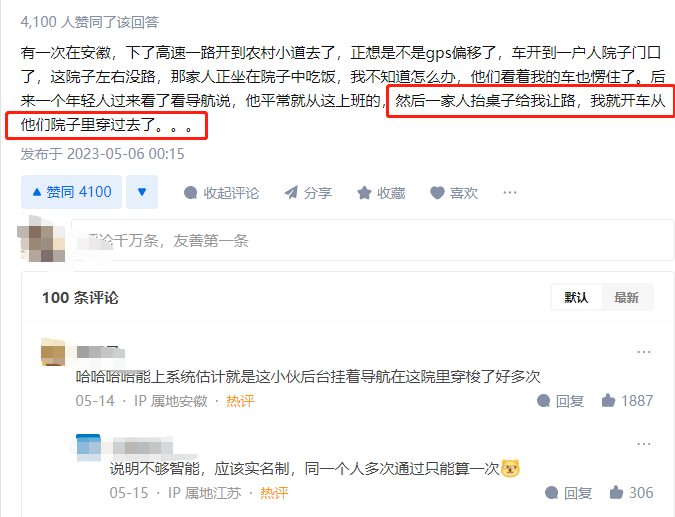675x517 pixels.
Task: Reply to the comment from 江苏
Action: (569, 493)
